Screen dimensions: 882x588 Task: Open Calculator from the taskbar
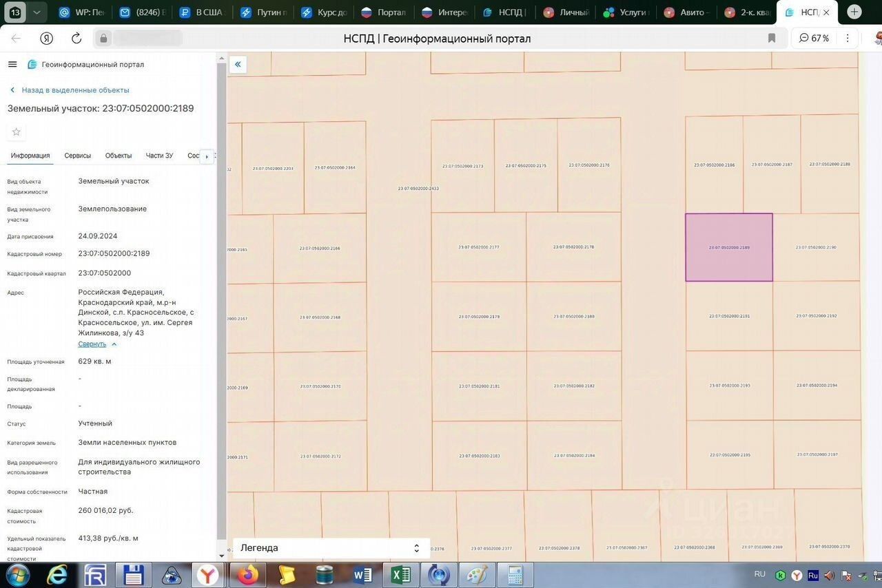click(x=515, y=575)
